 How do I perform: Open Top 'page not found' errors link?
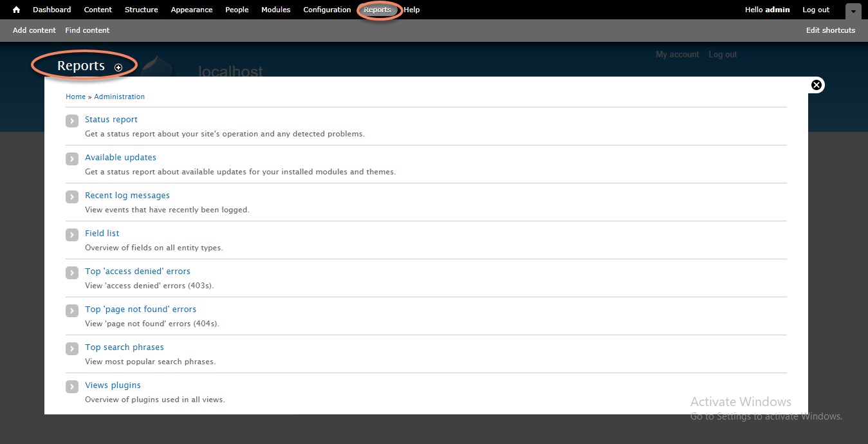pyautogui.click(x=140, y=309)
